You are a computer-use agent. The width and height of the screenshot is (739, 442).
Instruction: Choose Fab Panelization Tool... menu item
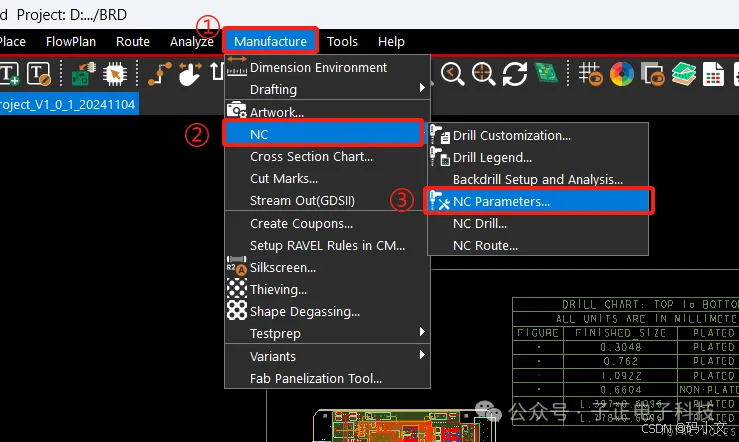328,378
